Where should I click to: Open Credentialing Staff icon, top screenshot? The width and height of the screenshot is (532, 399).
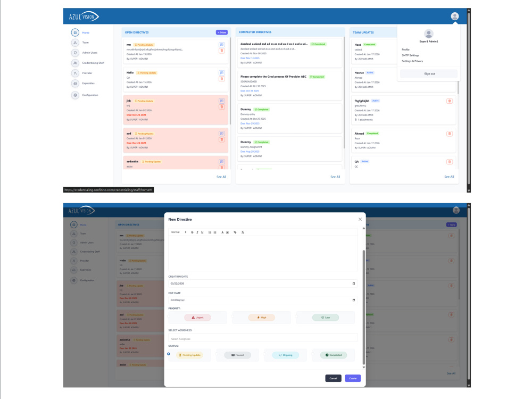pyautogui.click(x=75, y=63)
